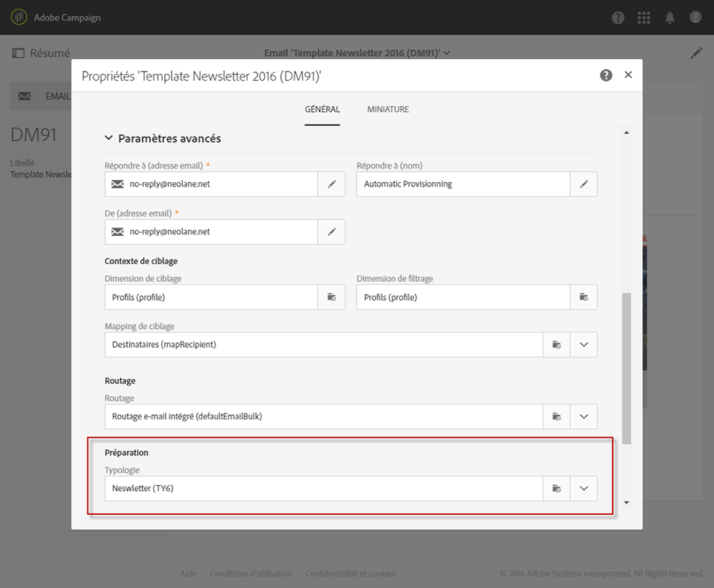Open the Email template title dropdown
The width and height of the screenshot is (714, 588).
pyautogui.click(x=447, y=53)
